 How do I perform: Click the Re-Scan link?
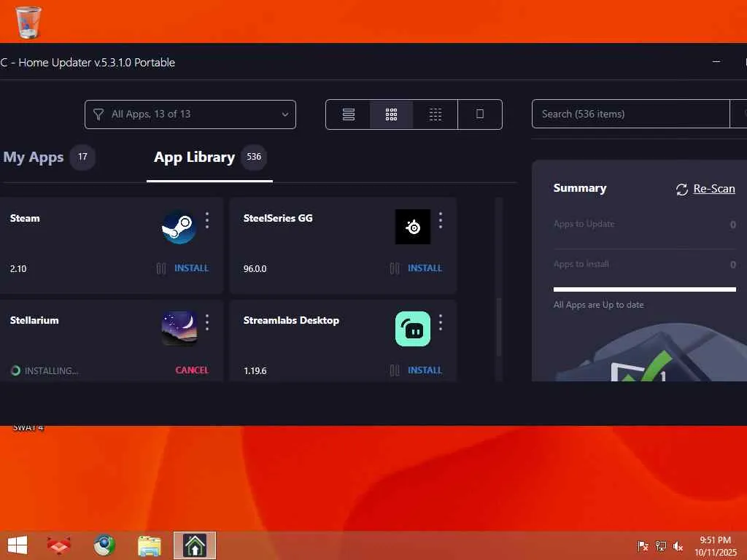tap(714, 189)
